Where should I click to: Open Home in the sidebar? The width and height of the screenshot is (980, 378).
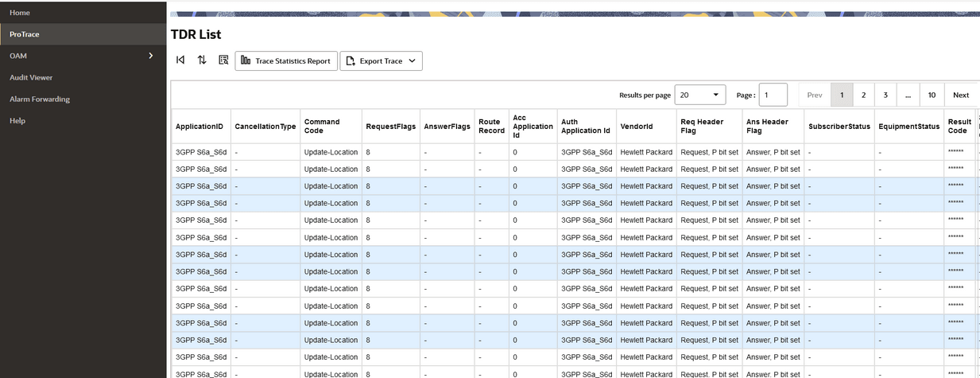click(83, 13)
